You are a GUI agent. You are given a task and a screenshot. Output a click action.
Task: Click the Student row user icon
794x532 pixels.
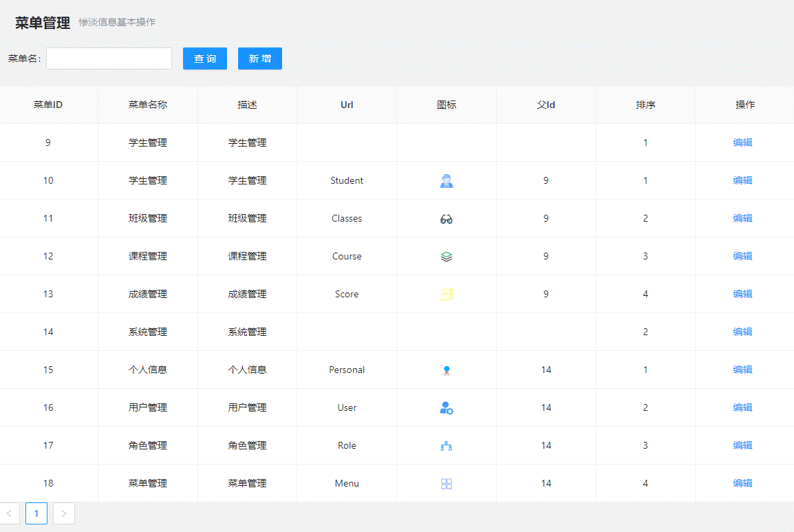[446, 181]
